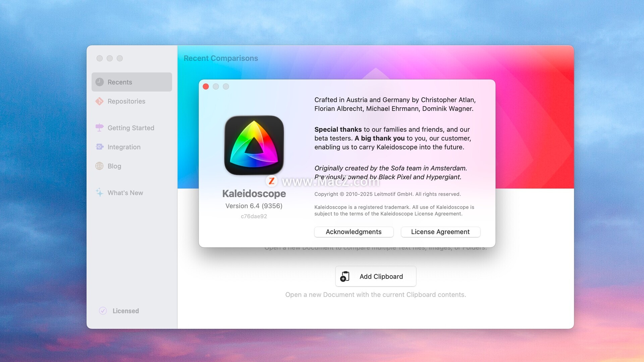Open the Acknowledgments button
Image resolution: width=644 pixels, height=362 pixels.
pos(354,232)
